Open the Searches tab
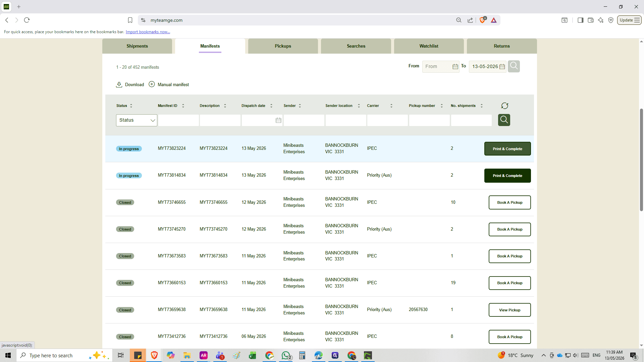 coord(356,46)
